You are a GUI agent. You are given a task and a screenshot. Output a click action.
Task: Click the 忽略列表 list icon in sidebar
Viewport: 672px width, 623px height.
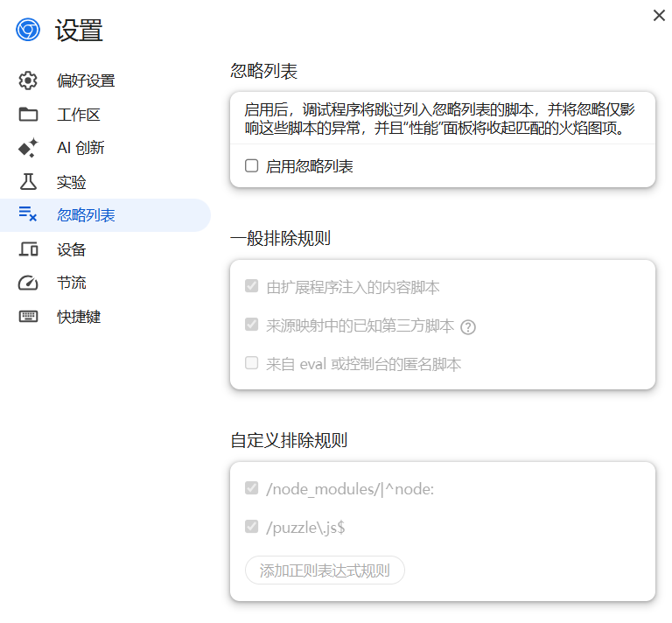click(x=28, y=215)
